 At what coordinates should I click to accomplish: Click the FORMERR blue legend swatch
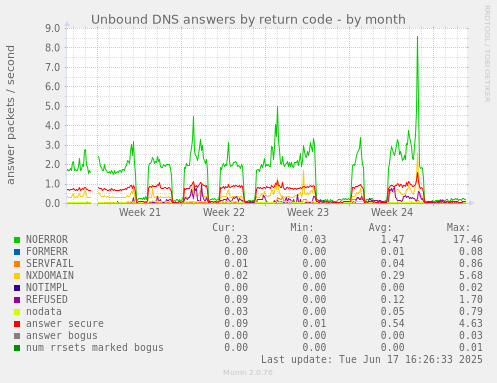coord(17,252)
